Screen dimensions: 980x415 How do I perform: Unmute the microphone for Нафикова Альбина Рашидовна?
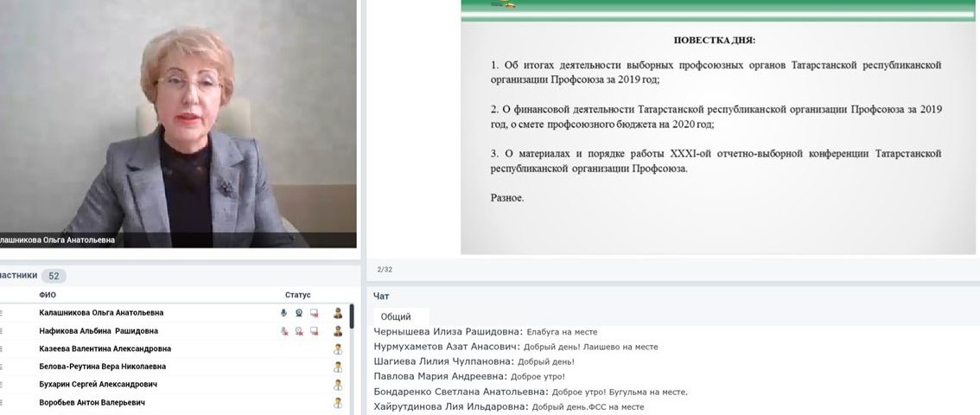coord(283,331)
